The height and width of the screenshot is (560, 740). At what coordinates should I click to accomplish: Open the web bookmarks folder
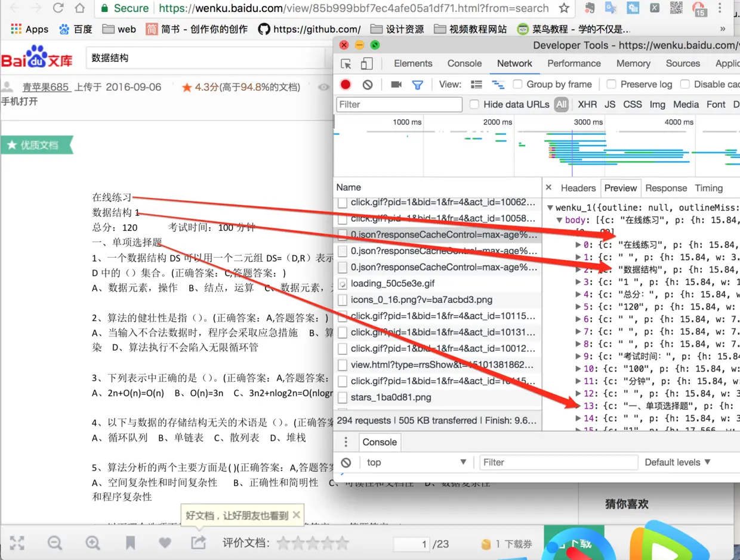(x=119, y=29)
